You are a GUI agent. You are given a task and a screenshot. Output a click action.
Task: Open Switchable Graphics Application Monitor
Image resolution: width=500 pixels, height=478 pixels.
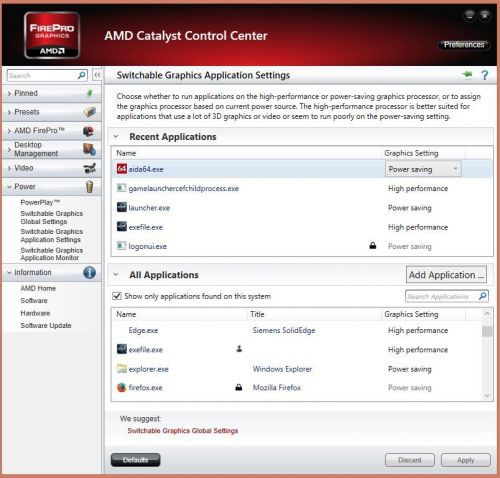(52, 254)
